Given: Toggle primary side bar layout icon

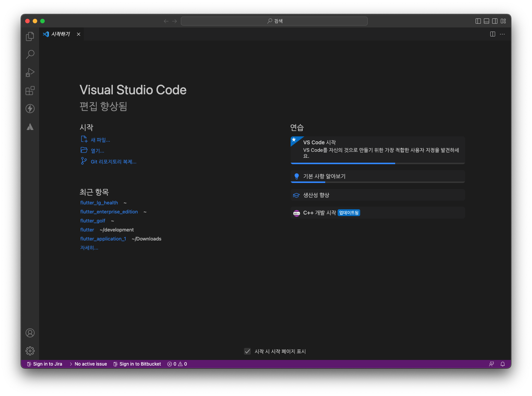Looking at the screenshot, I should click(478, 21).
